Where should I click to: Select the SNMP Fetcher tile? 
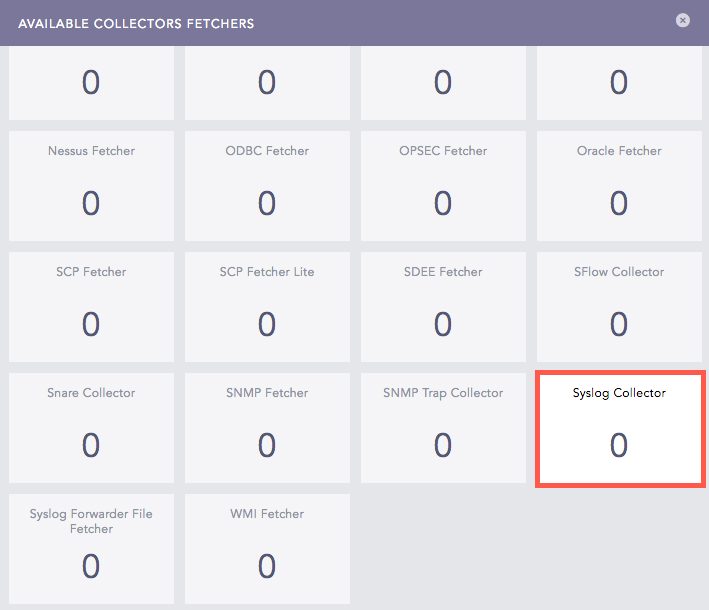267,428
